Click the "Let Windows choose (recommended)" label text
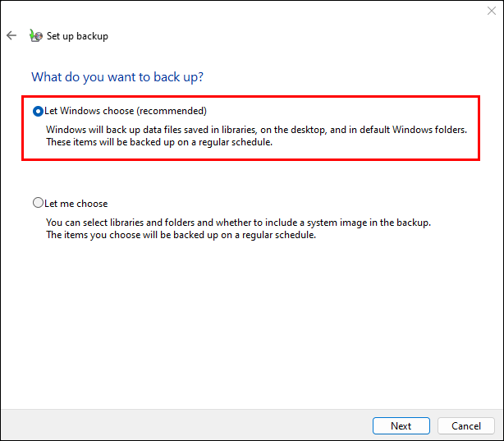 125,111
